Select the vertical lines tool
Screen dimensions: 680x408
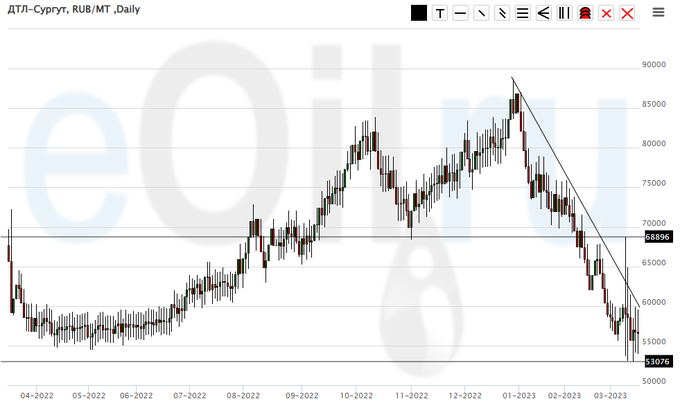pyautogui.click(x=564, y=13)
